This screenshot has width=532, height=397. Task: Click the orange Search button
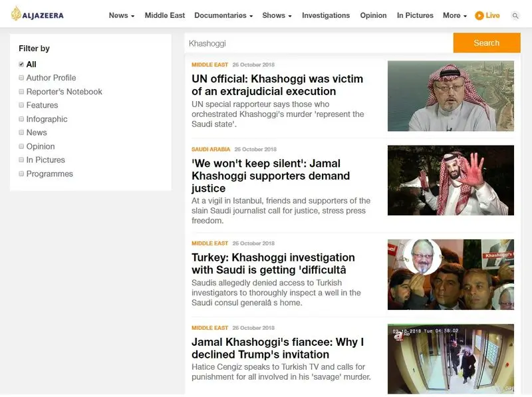point(487,43)
